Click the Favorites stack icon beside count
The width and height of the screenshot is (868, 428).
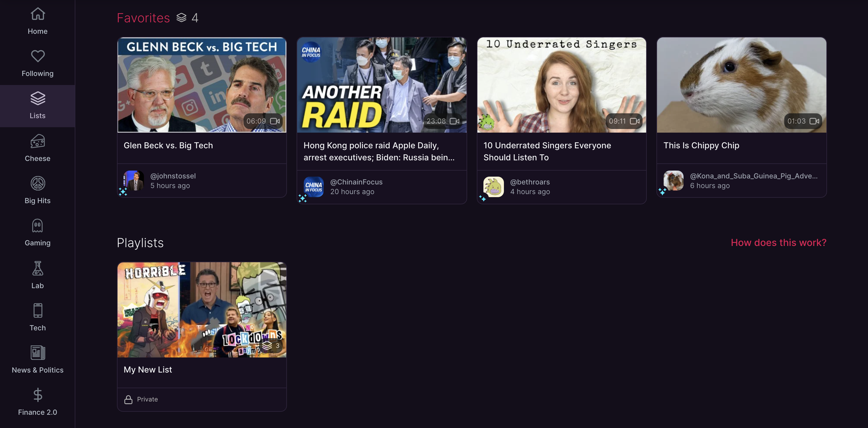[181, 17]
